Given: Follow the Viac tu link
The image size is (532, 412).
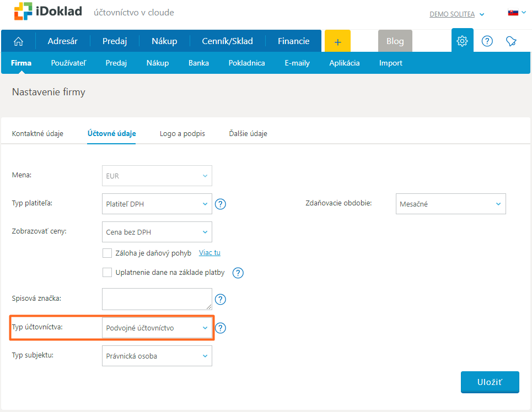Looking at the screenshot, I should coord(209,253).
